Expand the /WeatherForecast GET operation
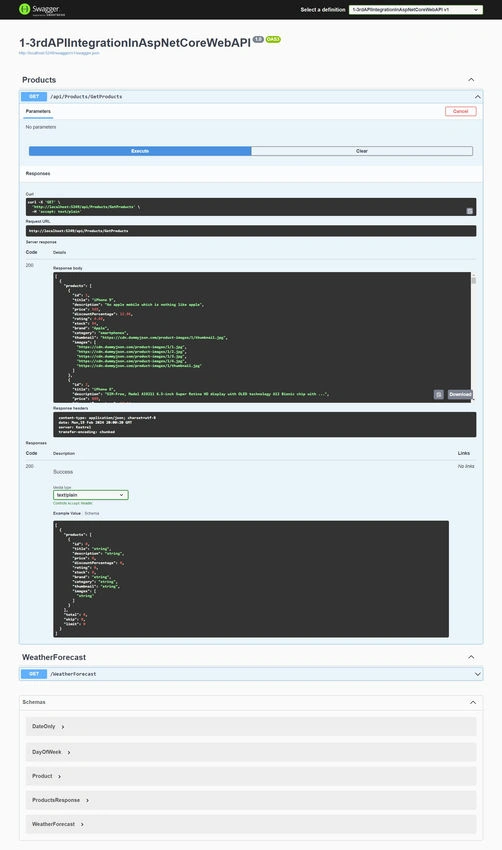This screenshot has height=850, width=502. 251,674
